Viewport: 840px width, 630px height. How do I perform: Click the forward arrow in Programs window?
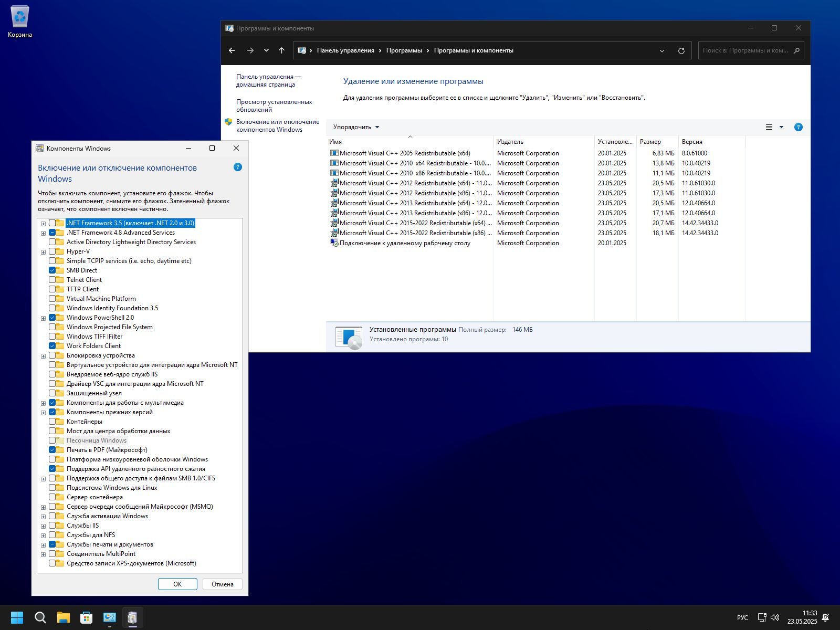click(x=250, y=50)
